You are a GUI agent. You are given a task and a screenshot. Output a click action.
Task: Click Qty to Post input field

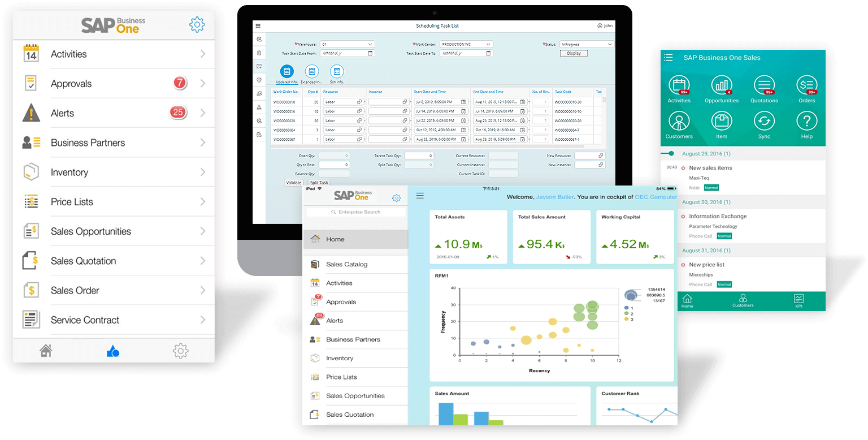pyautogui.click(x=334, y=165)
